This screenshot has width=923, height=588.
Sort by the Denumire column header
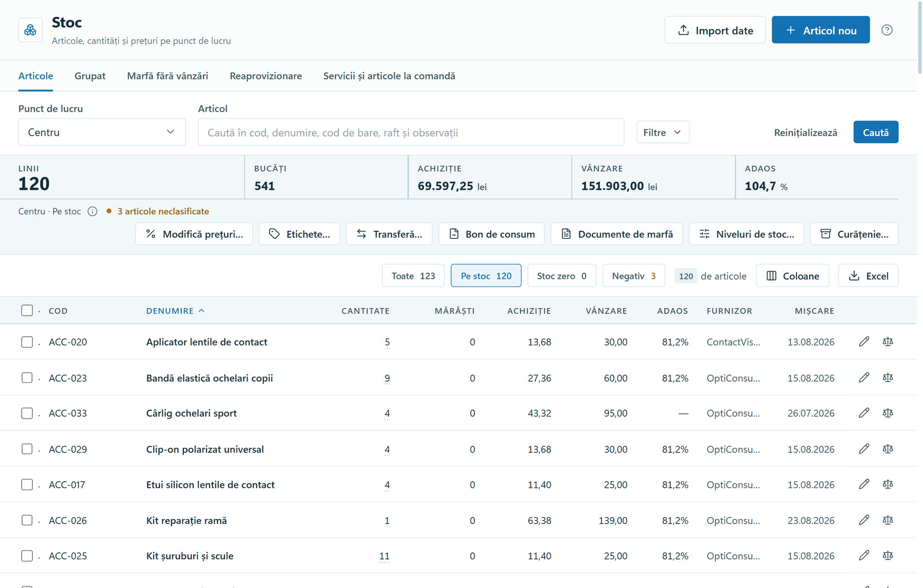(x=175, y=310)
